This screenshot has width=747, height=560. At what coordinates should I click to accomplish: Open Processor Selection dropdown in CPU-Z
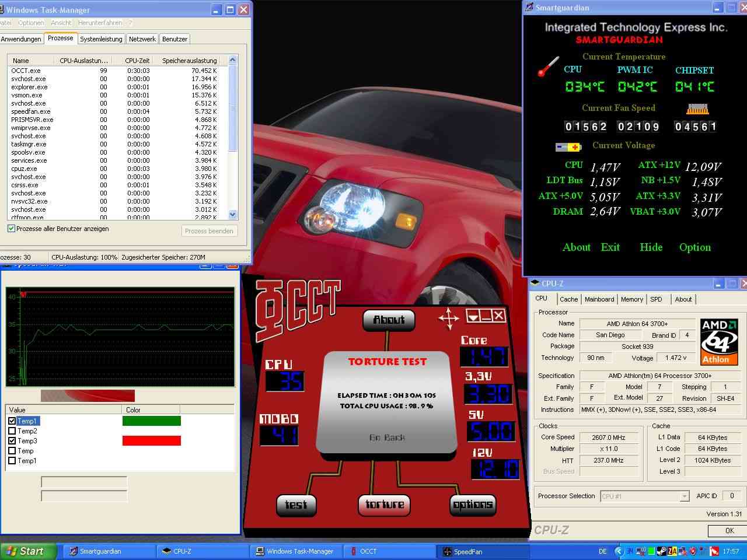point(685,496)
